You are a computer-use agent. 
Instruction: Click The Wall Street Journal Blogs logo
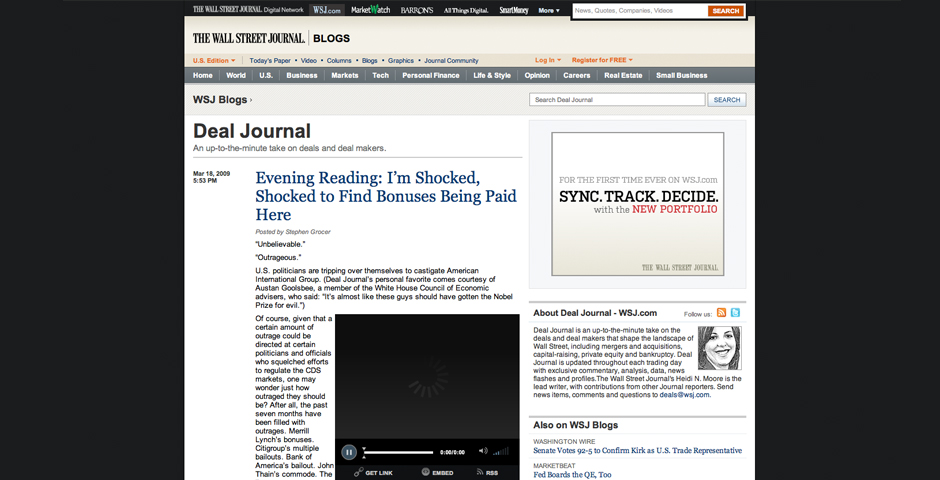[x=271, y=38]
